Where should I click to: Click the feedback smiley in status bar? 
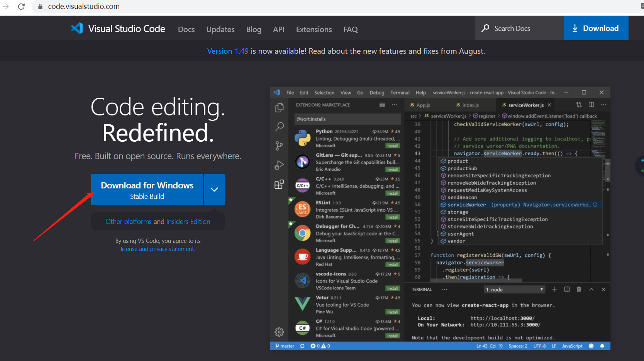tap(591, 346)
